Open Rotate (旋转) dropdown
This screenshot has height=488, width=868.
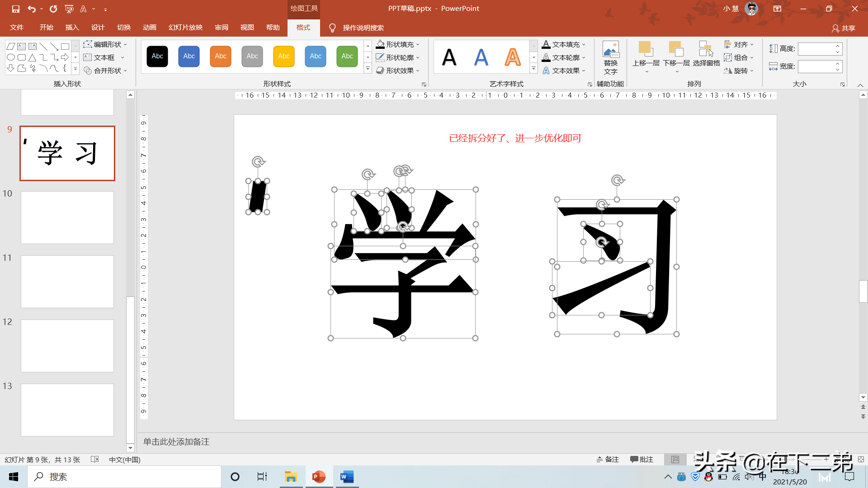point(739,70)
